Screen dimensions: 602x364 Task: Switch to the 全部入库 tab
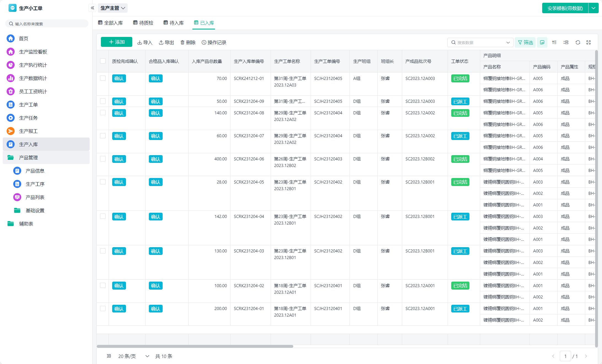[111, 23]
